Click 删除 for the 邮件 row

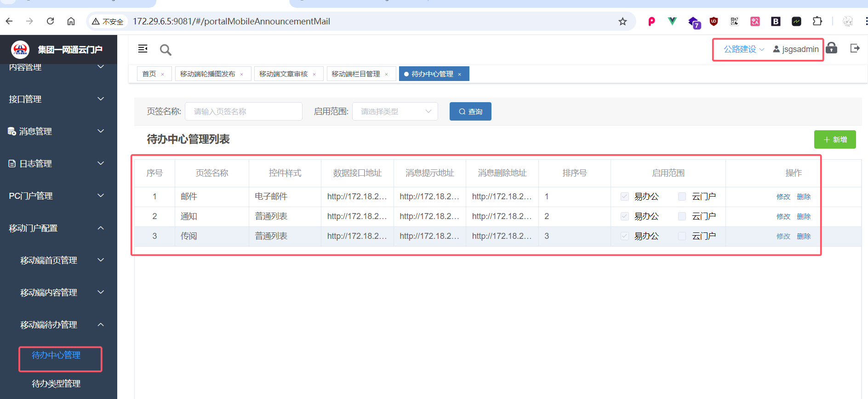(804, 197)
